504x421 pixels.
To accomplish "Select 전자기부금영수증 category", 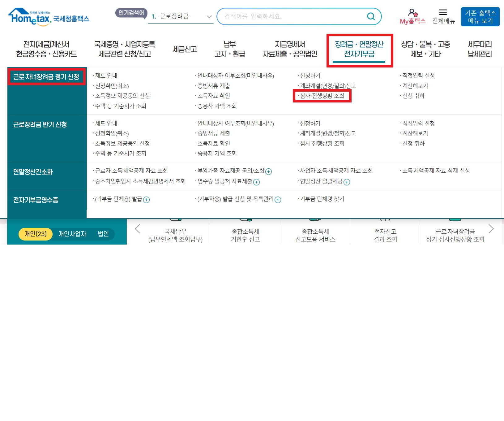I will 36,200.
